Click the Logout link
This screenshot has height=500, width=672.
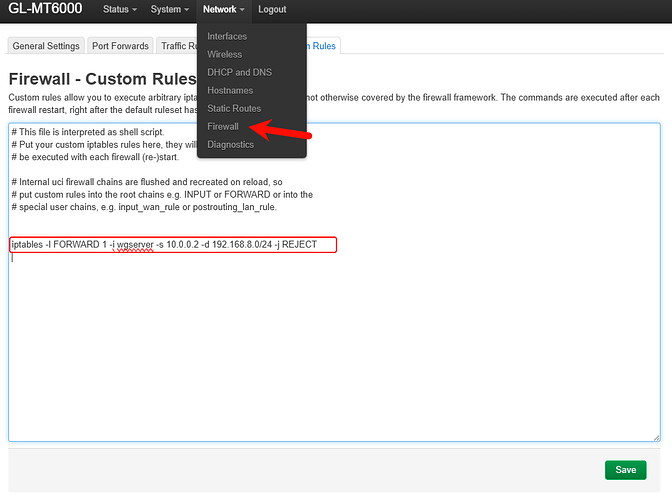(x=271, y=9)
